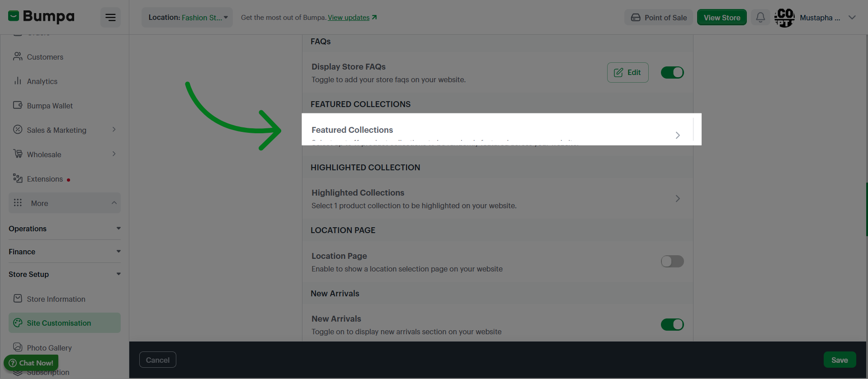
Task: Open Customers in the sidebar
Action: [x=65, y=57]
